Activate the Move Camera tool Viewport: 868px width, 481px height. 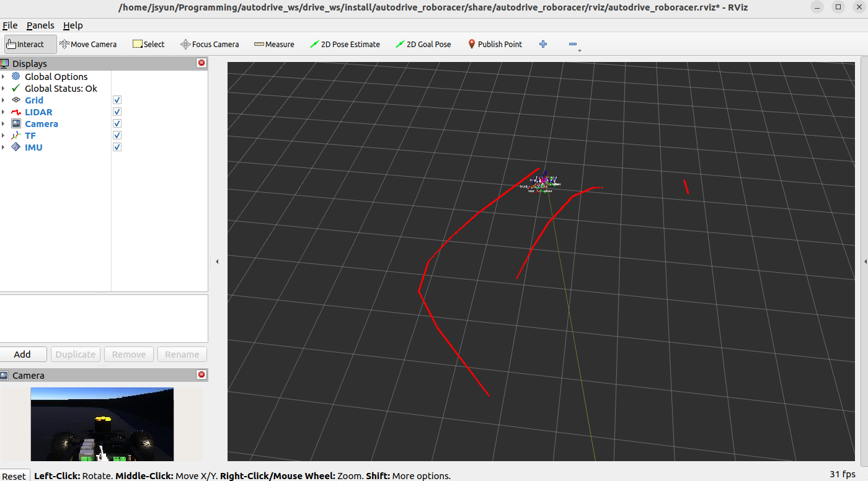coord(88,44)
